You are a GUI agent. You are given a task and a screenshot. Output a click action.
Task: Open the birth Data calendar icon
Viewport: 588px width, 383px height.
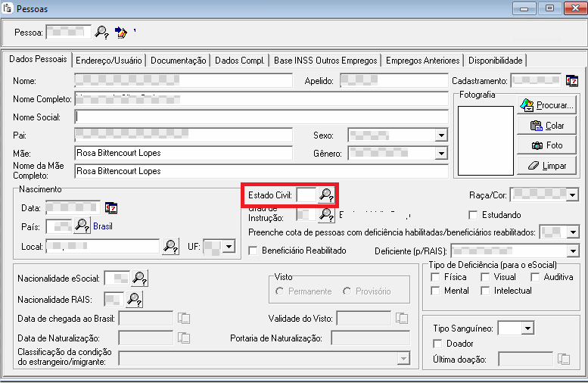[111, 207]
